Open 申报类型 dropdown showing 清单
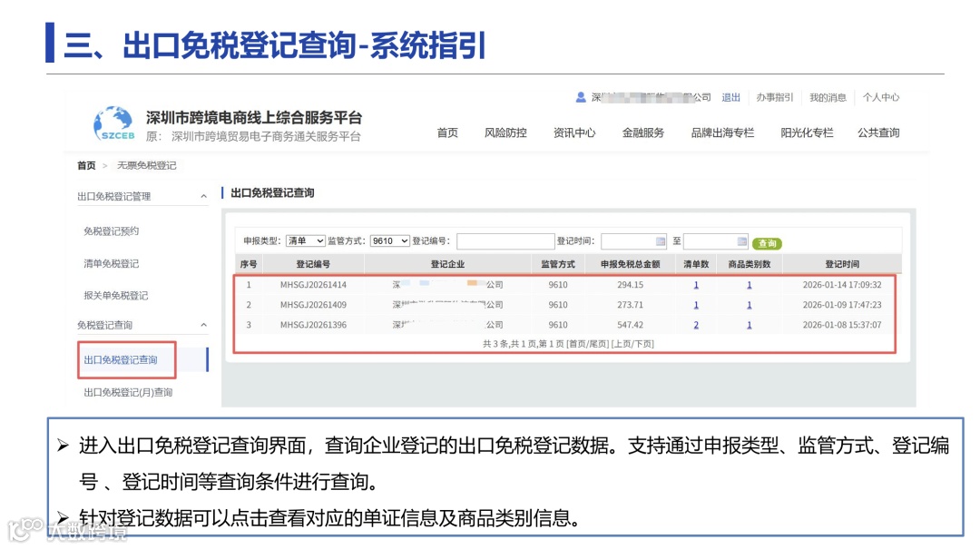The width and height of the screenshot is (980, 549). tap(306, 240)
